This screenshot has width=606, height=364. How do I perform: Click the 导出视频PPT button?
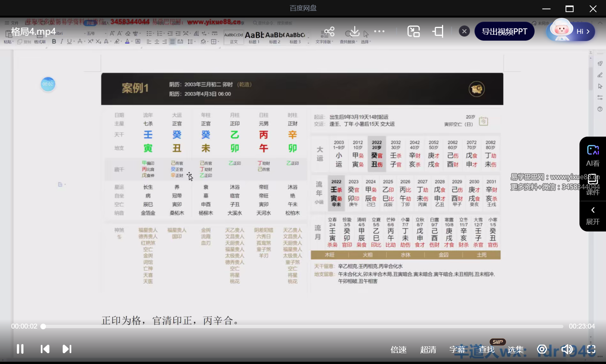pos(504,31)
